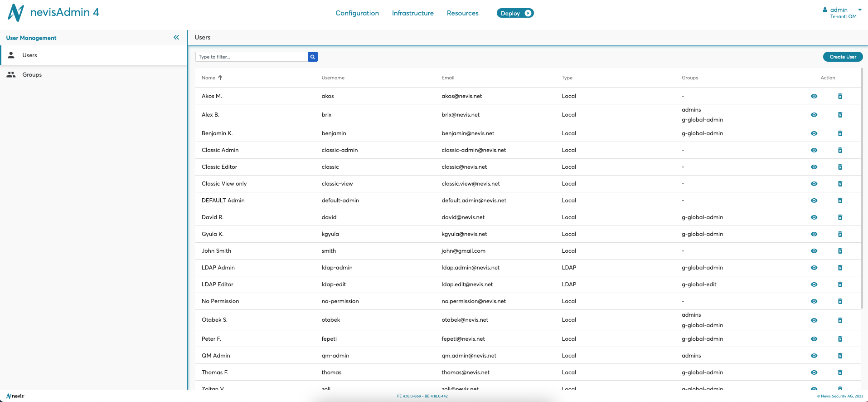
Task: Click eye icon for David R.
Action: (x=814, y=217)
